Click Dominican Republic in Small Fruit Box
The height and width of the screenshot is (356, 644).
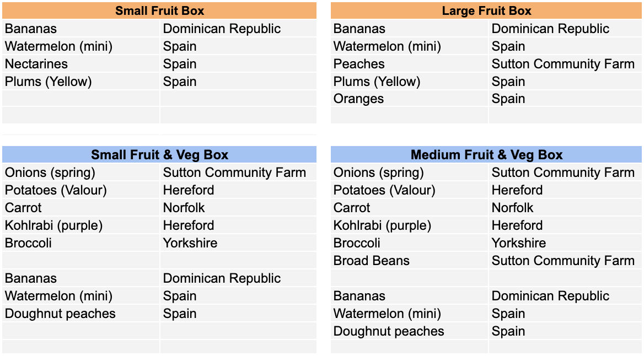238,28
